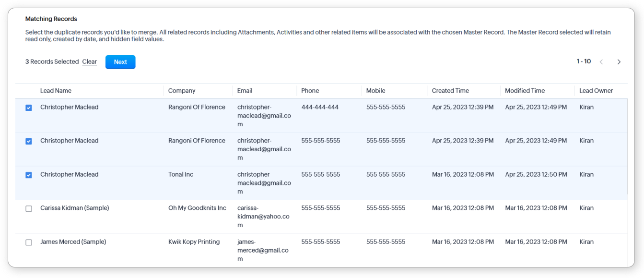Tick the James Merced (Sample) checkbox
Viewport: 644px width, 278px height.
tap(29, 242)
